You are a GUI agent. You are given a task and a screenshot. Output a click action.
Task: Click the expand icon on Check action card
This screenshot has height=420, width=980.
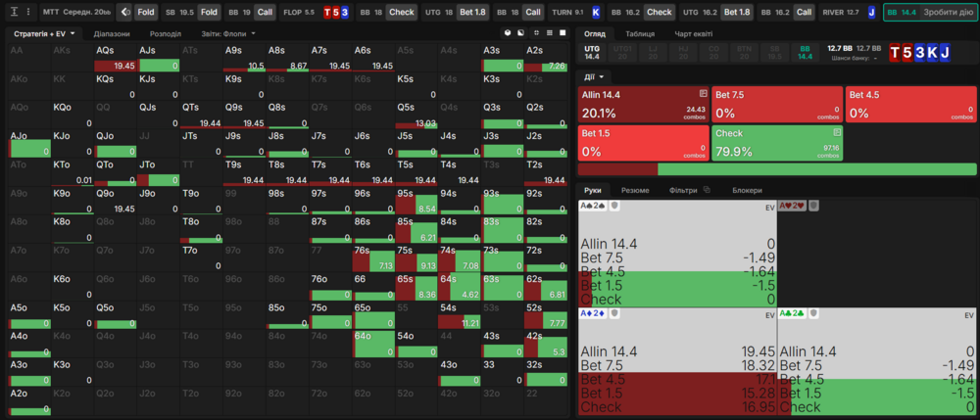[x=837, y=131]
